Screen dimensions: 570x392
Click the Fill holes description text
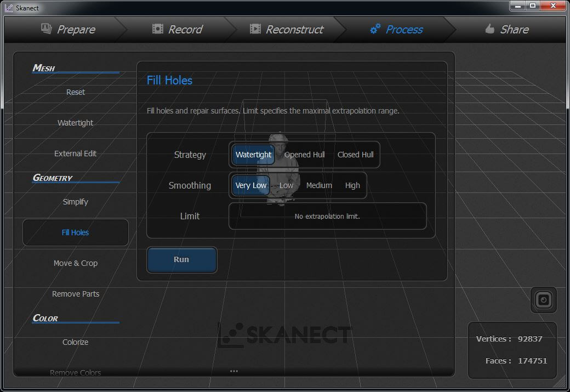coord(273,111)
